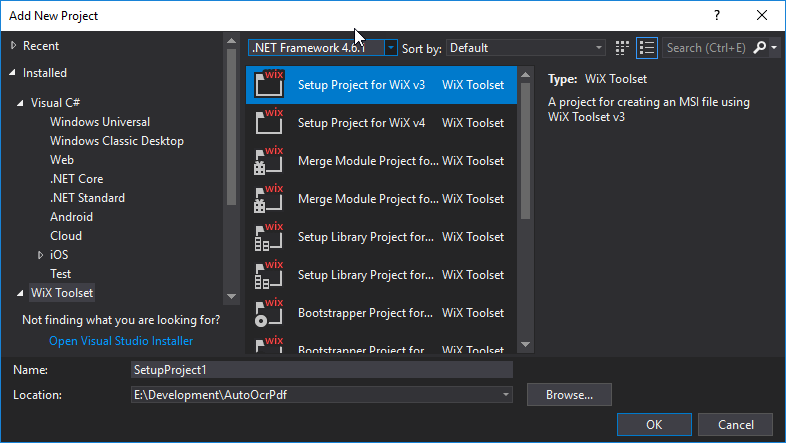
Task: Expand the iOS node
Action: (x=41, y=255)
